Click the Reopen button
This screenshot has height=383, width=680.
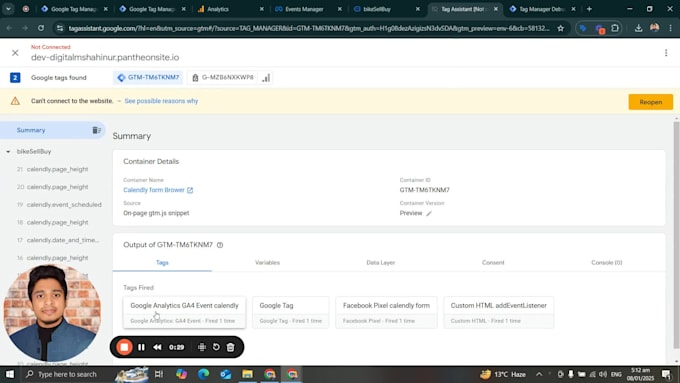tap(651, 102)
